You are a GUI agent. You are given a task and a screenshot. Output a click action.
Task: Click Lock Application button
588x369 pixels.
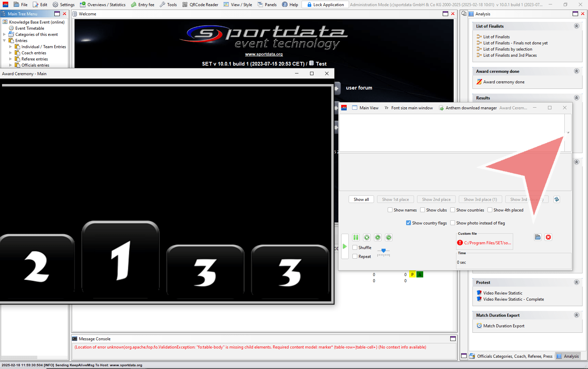point(325,5)
